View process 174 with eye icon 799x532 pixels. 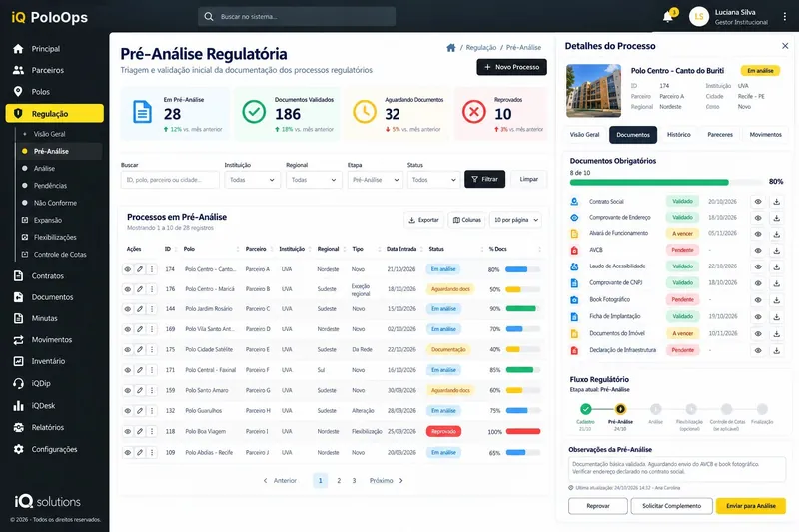pos(128,269)
